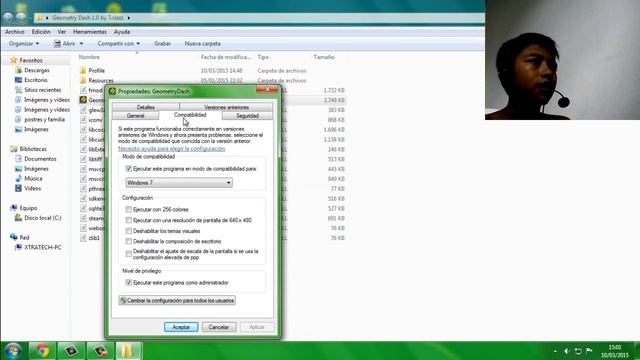Open the Archivo menu

pyautogui.click(x=15, y=32)
